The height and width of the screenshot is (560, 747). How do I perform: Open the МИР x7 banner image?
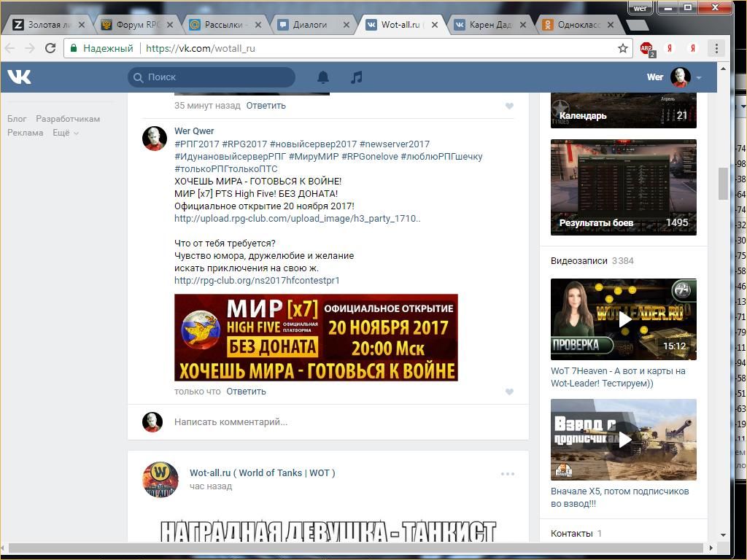pos(316,338)
